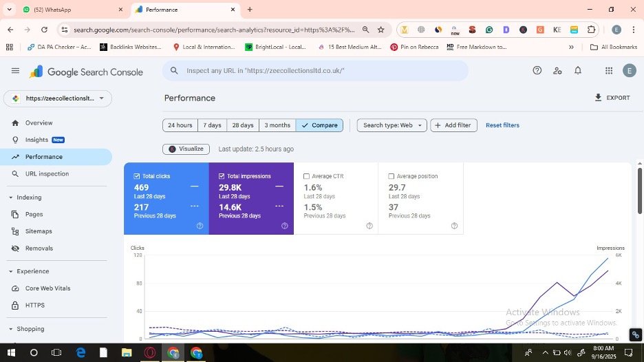
Task: Open the Google apps grid icon
Action: tap(608, 71)
